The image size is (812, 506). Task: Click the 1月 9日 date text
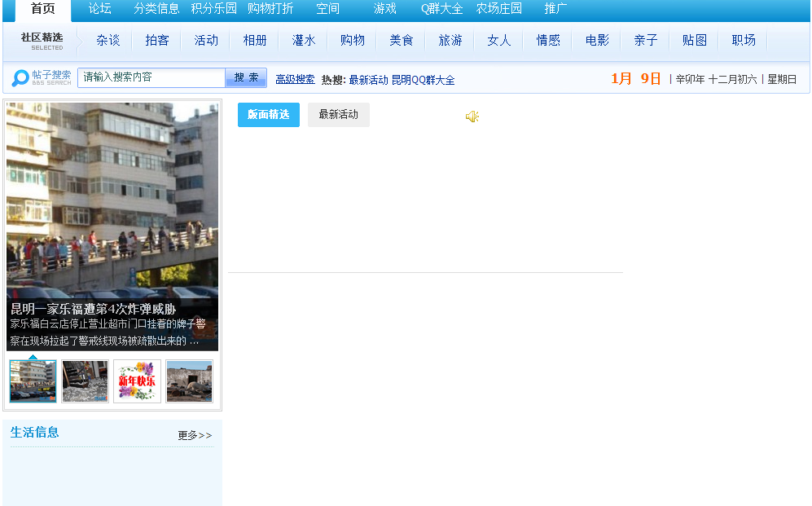[x=636, y=79]
